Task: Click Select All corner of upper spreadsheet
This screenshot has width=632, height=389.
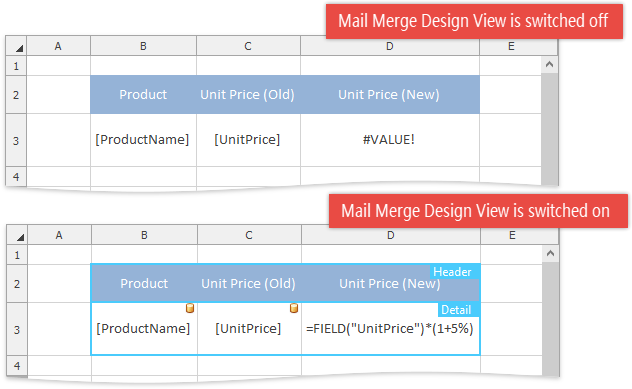Action: coord(16,46)
